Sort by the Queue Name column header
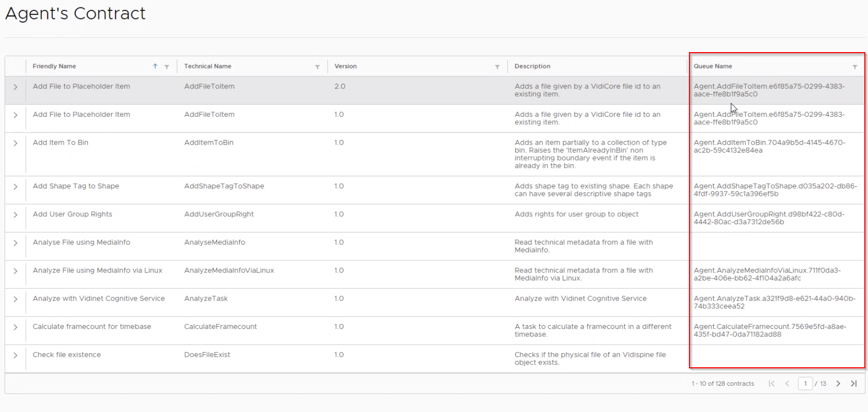The image size is (868, 412). pyautogui.click(x=713, y=66)
